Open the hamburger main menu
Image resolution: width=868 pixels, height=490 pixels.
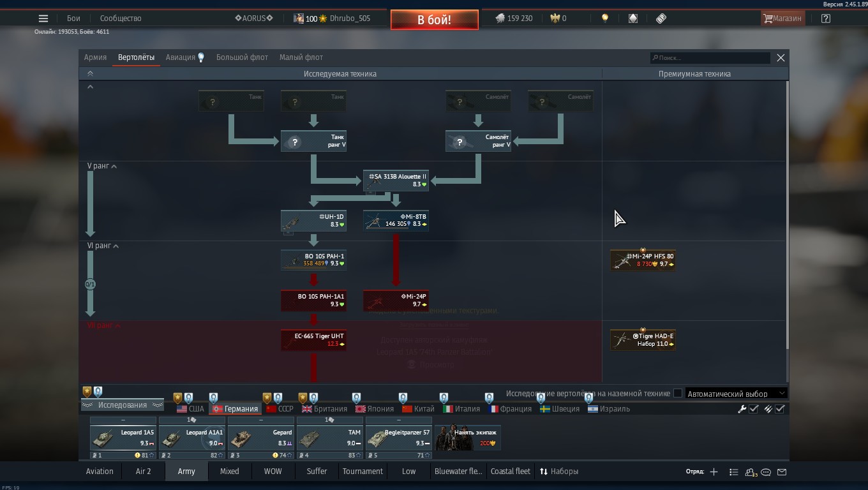click(43, 19)
